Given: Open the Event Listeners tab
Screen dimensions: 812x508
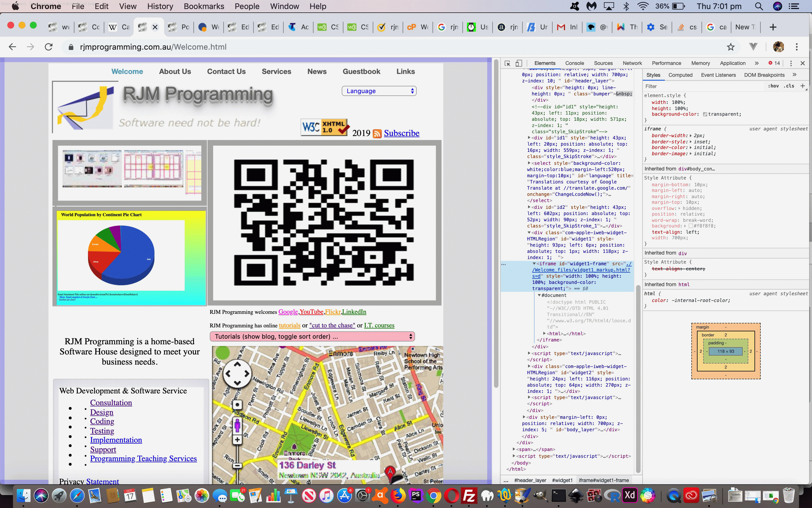Looking at the screenshot, I should 718,75.
